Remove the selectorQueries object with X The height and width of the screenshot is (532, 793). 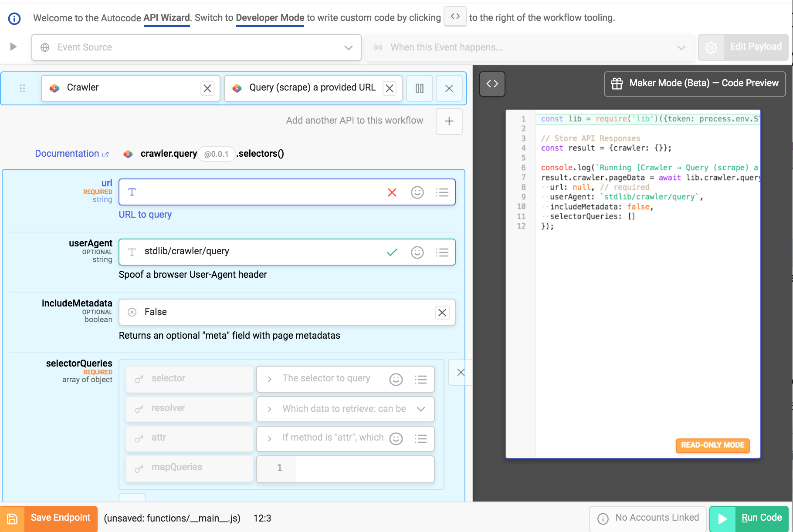tap(461, 372)
